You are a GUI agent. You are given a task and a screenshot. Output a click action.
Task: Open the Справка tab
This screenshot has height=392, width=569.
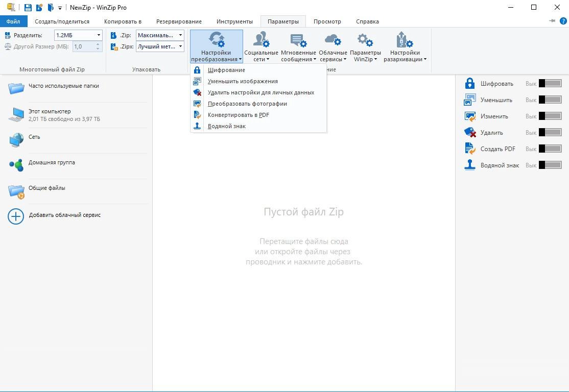[367, 21]
